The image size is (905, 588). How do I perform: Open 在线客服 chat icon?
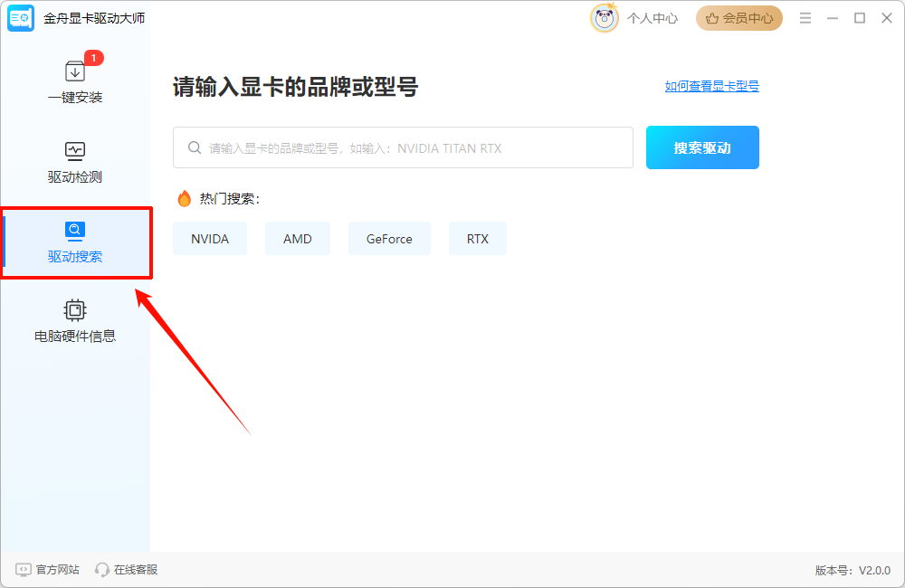(x=100, y=569)
